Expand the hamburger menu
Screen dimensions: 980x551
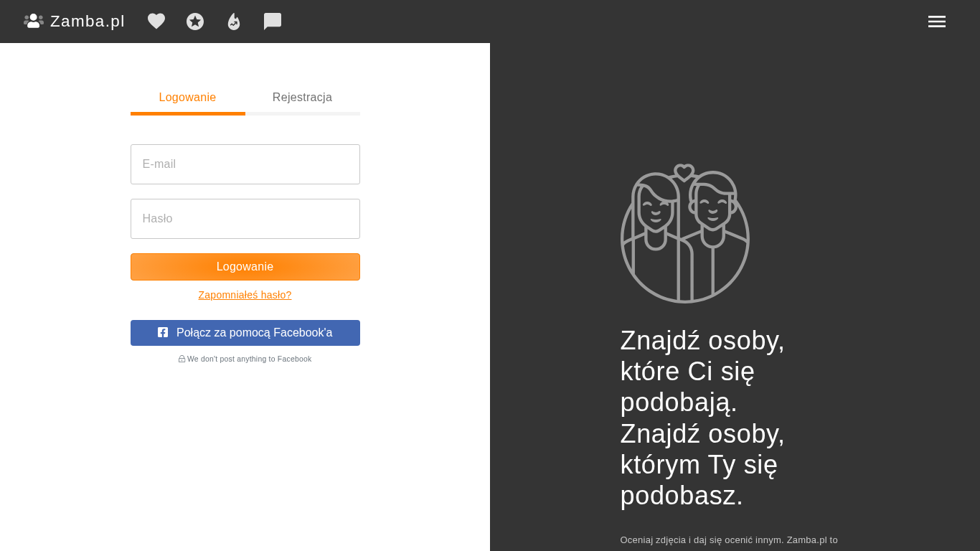pyautogui.click(x=937, y=22)
